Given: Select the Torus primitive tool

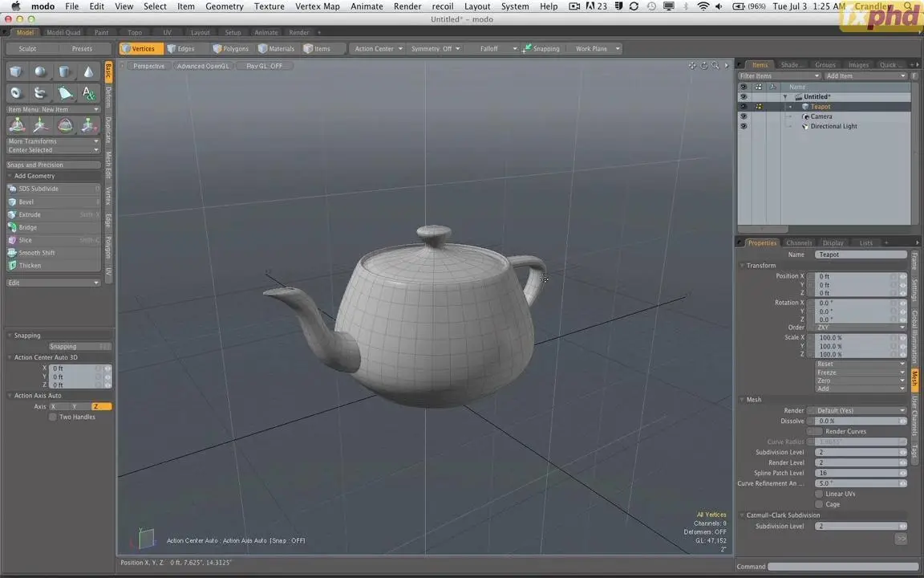Looking at the screenshot, I should click(17, 93).
